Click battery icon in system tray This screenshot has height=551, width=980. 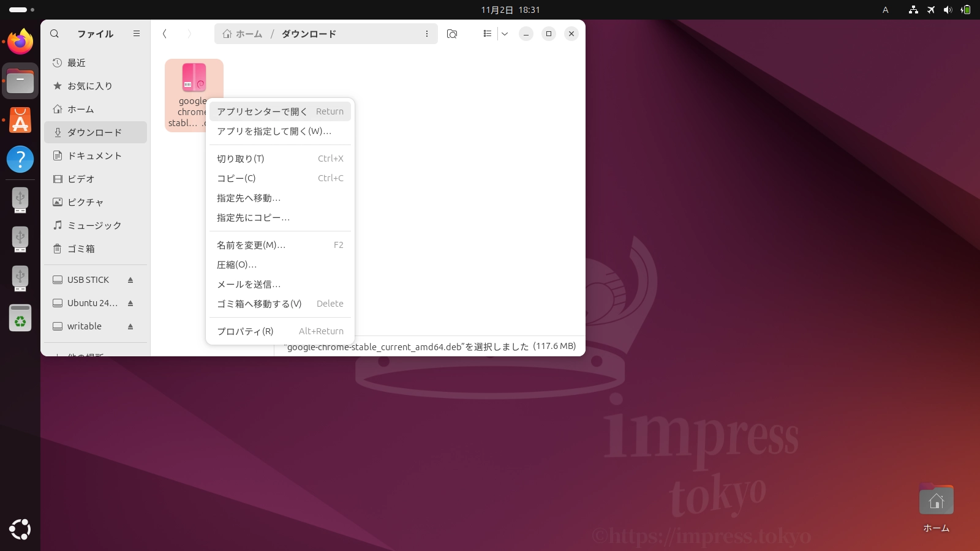[965, 10]
